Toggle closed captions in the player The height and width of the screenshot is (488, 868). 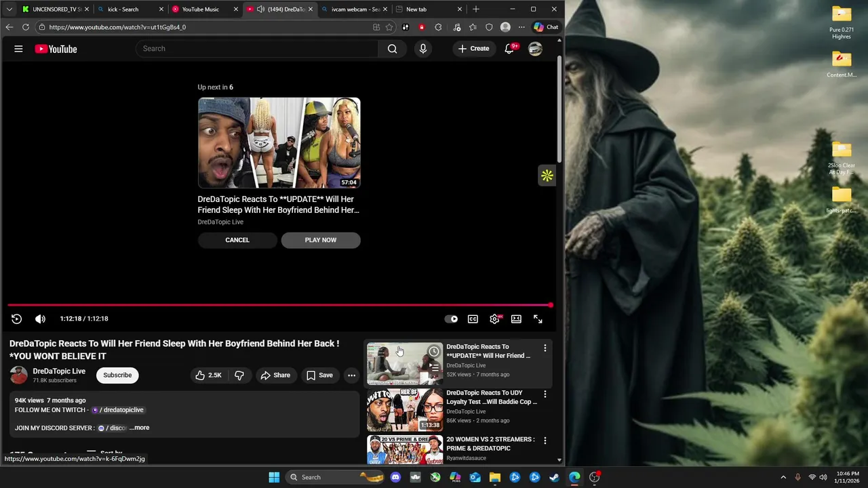click(x=473, y=319)
